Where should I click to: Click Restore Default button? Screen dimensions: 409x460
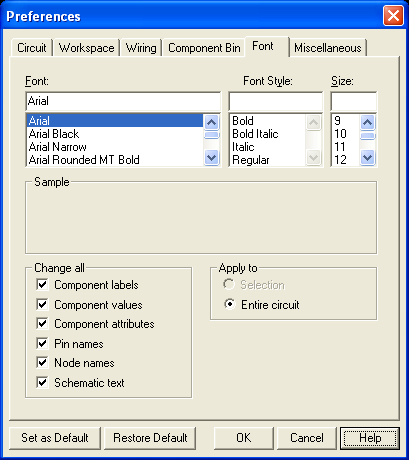[x=150, y=438]
